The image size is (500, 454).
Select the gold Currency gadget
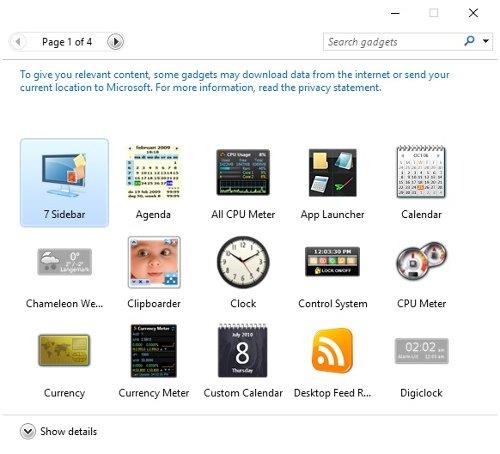point(64,350)
